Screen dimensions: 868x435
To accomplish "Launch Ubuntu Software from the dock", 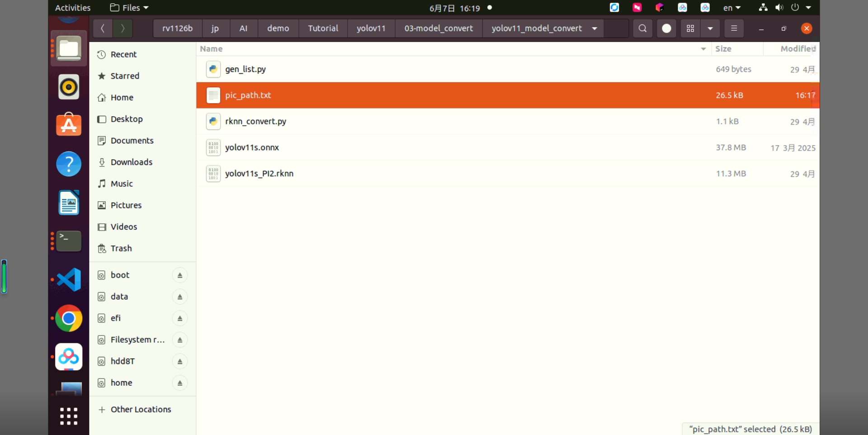I will tap(69, 124).
